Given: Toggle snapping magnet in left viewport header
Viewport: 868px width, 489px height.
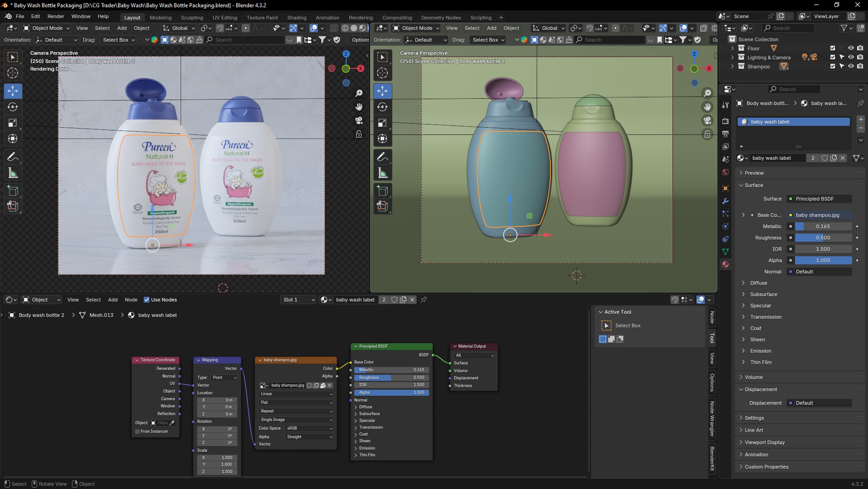Looking at the screenshot, I should click(x=220, y=28).
